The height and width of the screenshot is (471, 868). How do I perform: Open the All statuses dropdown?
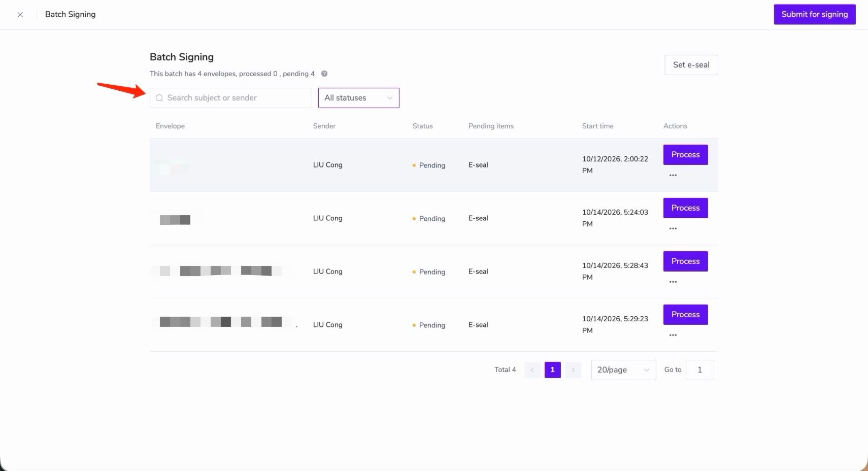pos(359,98)
